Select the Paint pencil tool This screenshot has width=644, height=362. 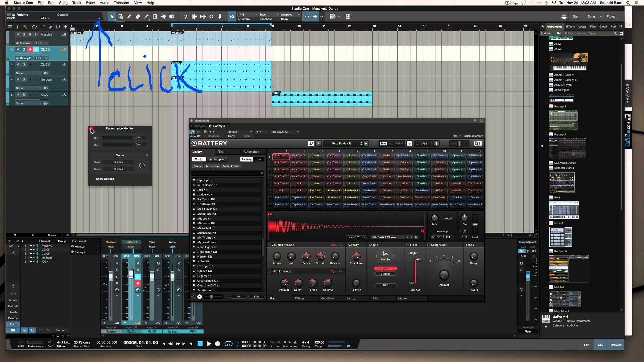click(x=146, y=16)
